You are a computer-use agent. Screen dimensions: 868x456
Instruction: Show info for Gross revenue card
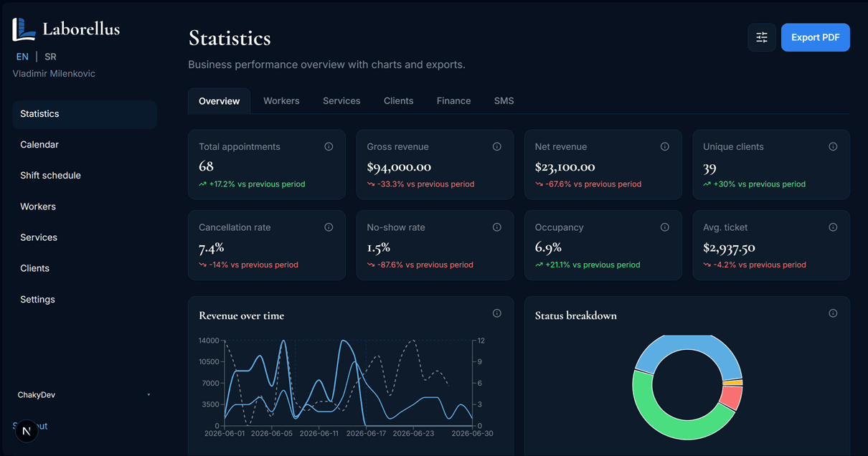[x=496, y=146]
